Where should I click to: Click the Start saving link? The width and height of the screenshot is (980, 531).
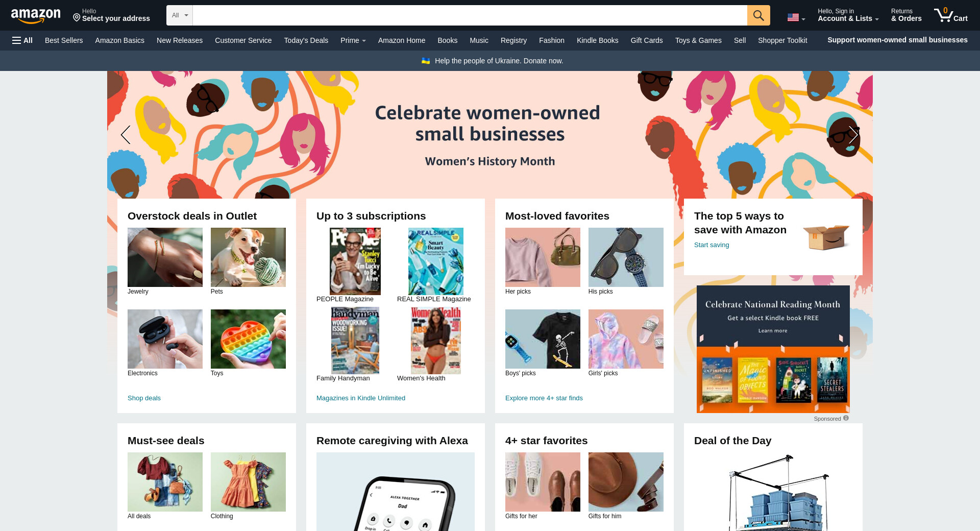click(x=712, y=245)
